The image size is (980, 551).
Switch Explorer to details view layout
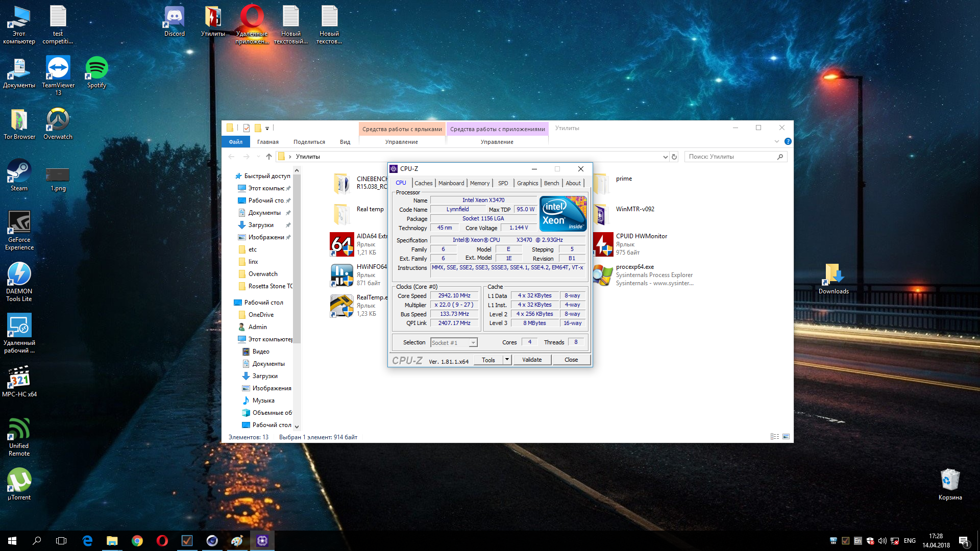775,437
